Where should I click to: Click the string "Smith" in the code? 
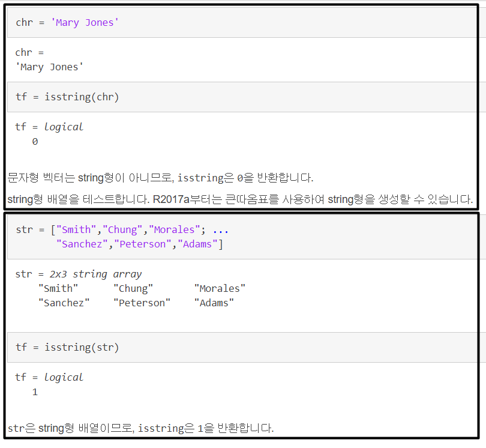click(x=76, y=230)
